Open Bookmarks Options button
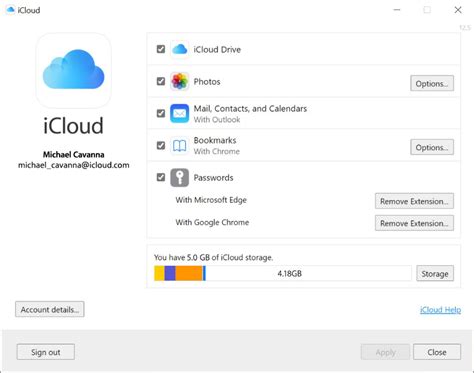474x373 pixels. 432,147
